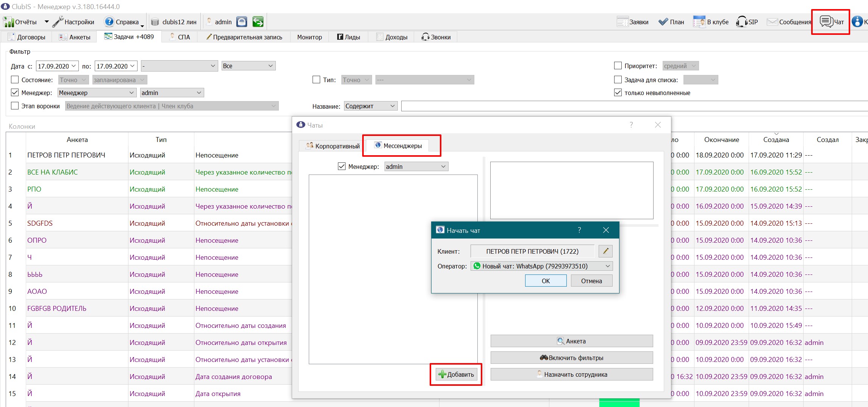Image resolution: width=868 pixels, height=407 pixels.
Task: Open Сообщения envelope icon
Action: tap(772, 22)
